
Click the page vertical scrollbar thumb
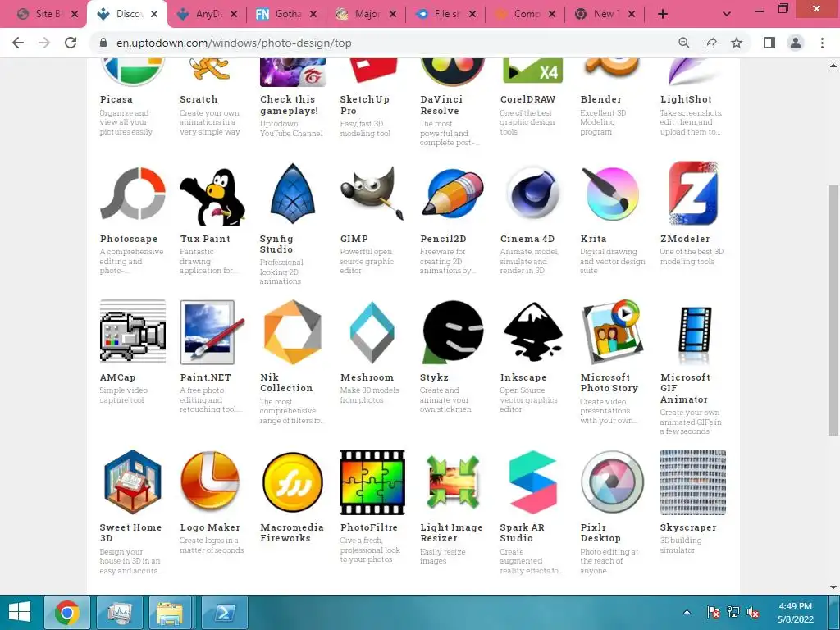[x=833, y=310]
